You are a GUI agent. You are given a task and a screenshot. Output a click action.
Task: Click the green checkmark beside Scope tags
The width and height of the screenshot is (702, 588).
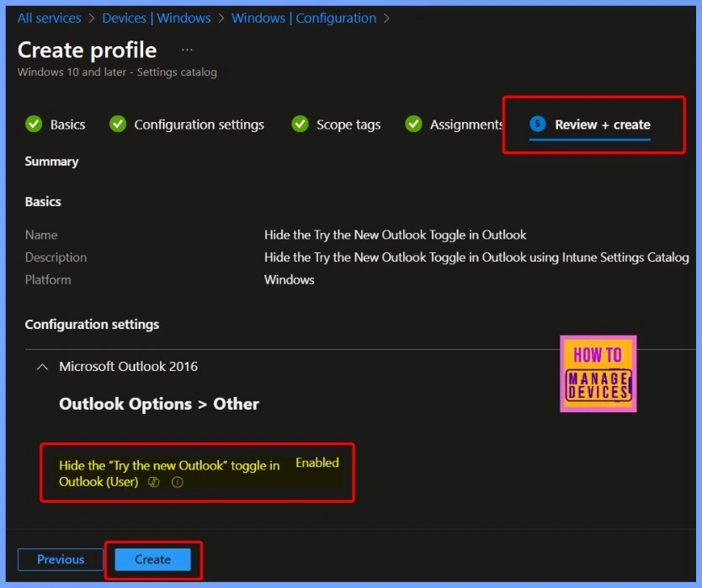tap(300, 124)
